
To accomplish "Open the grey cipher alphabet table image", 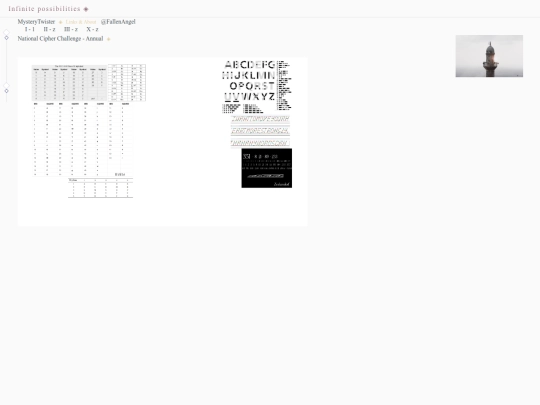I will click(x=69, y=83).
